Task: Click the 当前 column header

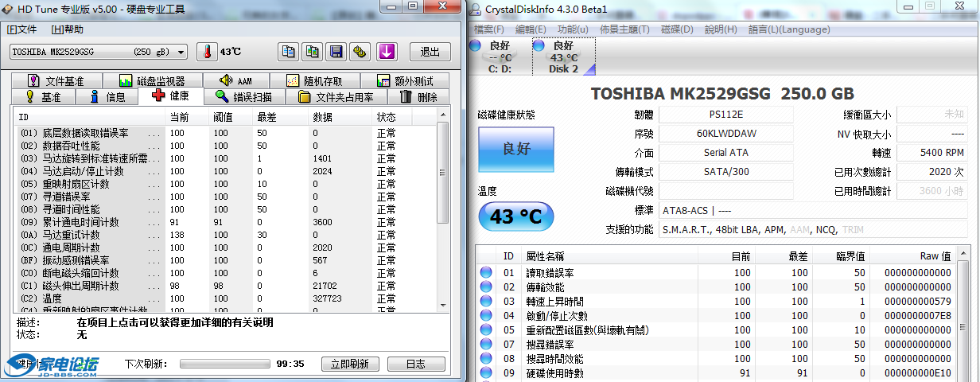Action: (189, 117)
